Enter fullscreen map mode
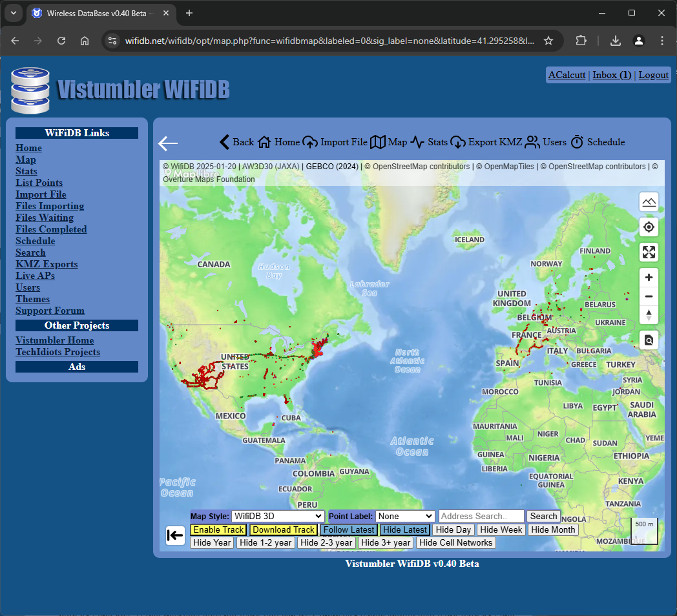 coord(649,252)
